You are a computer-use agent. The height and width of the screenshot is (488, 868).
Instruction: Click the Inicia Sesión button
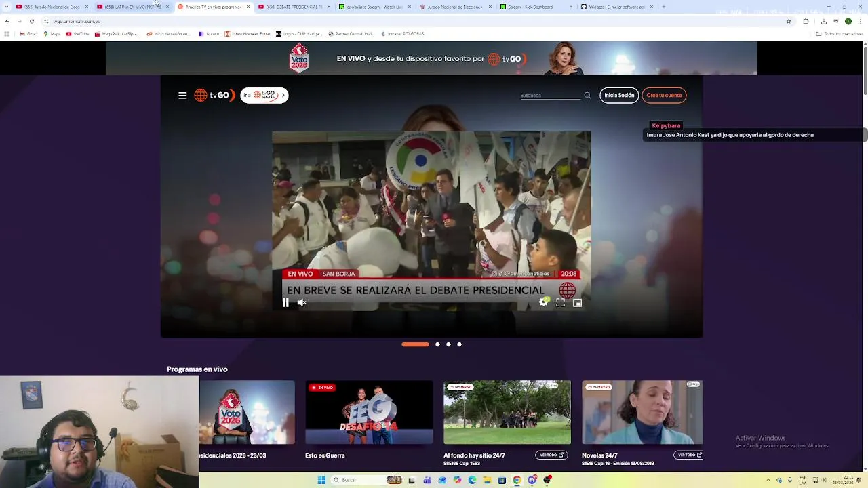[x=619, y=96]
